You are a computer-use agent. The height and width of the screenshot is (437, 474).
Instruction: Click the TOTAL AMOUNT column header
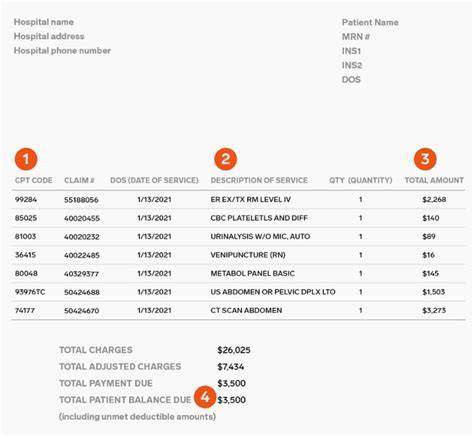(x=434, y=180)
